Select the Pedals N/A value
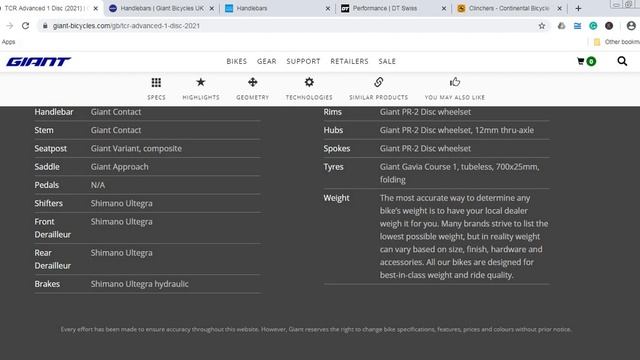Viewport: 640px width, 360px height. [x=98, y=185]
